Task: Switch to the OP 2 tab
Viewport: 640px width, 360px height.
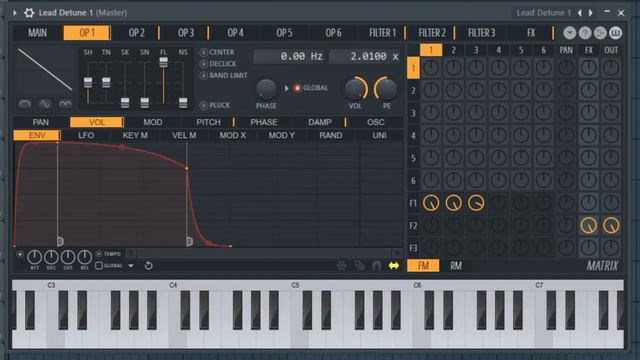Action: click(136, 33)
